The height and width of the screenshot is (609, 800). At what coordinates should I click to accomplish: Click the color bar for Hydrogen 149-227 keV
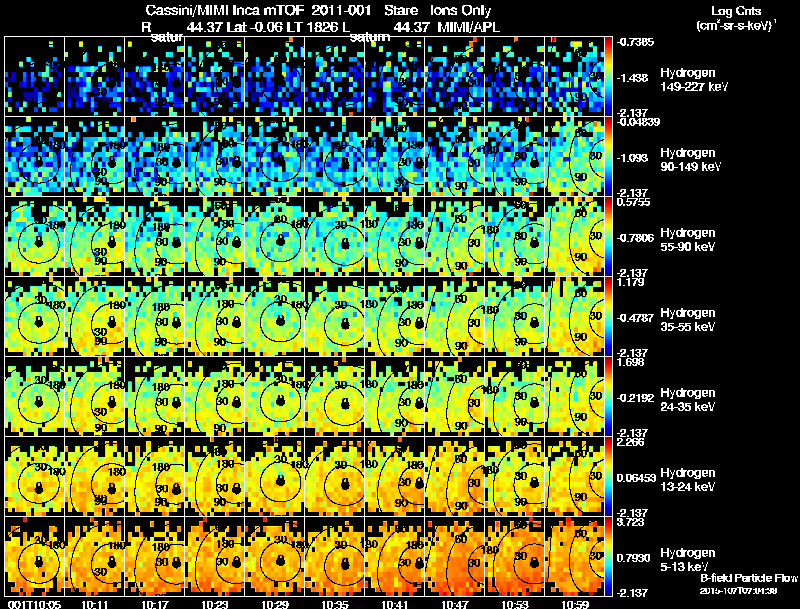click(x=608, y=77)
